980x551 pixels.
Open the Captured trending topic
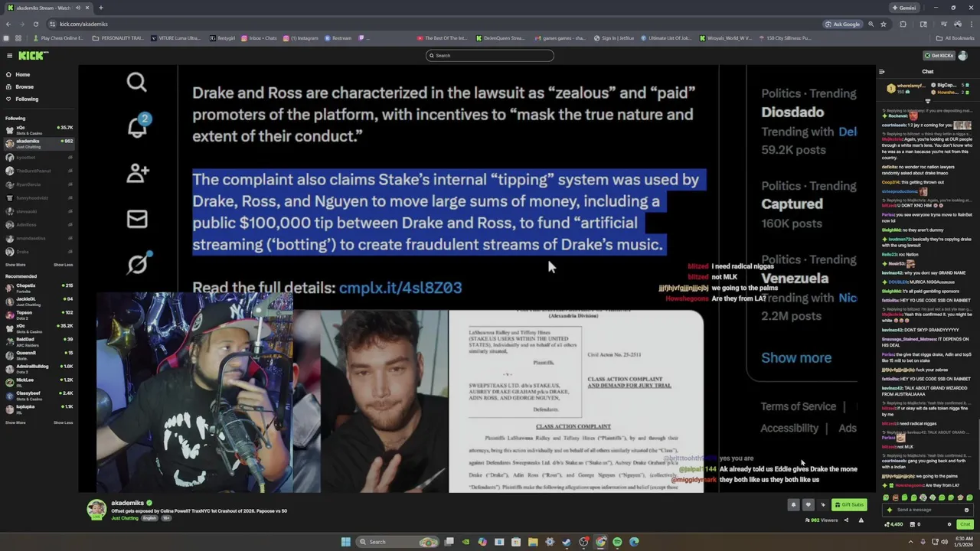792,204
